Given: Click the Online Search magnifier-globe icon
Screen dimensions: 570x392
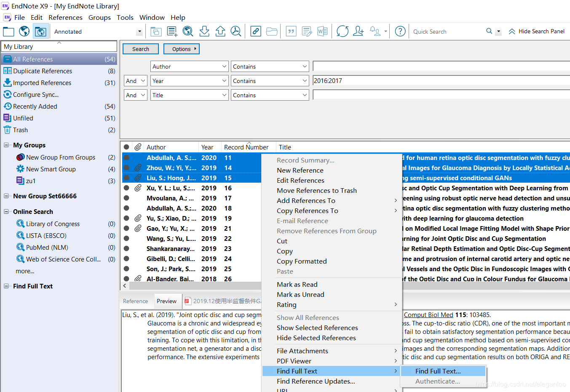Looking at the screenshot, I should coord(188,31).
